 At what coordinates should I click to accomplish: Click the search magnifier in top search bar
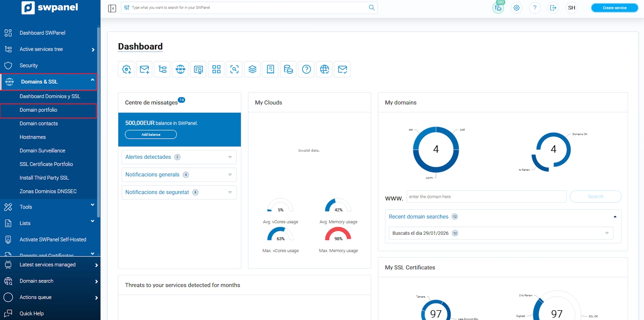372,8
